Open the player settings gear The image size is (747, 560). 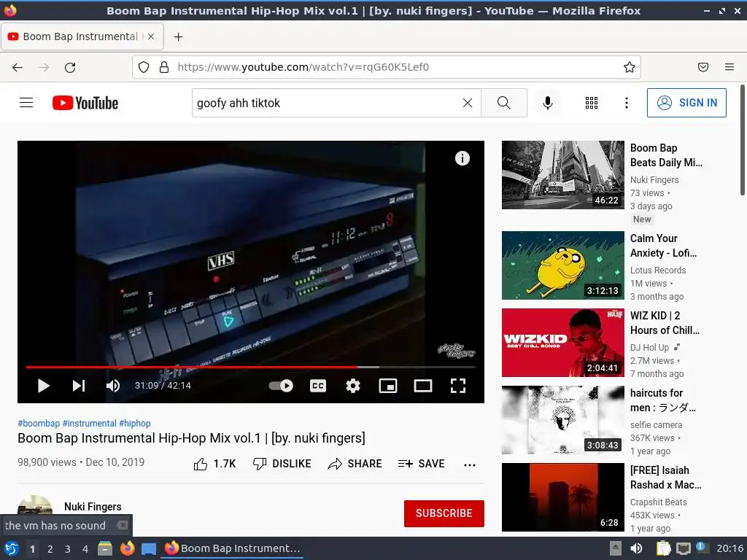coord(352,386)
